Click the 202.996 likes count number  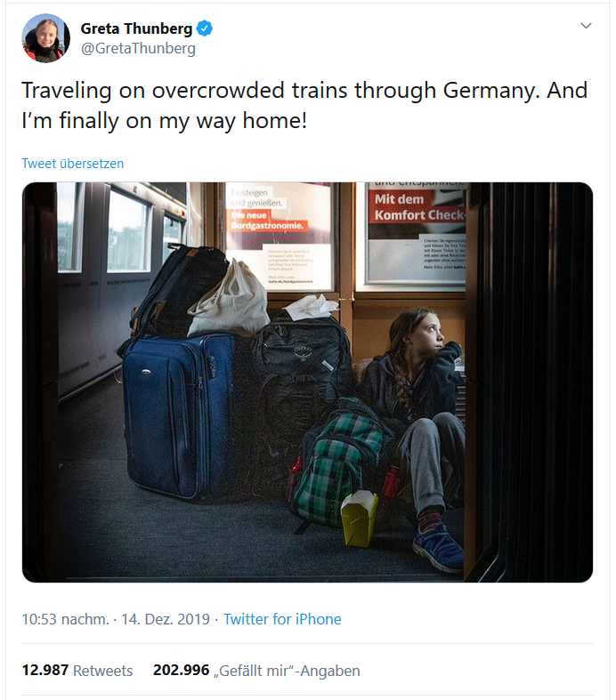(x=181, y=670)
